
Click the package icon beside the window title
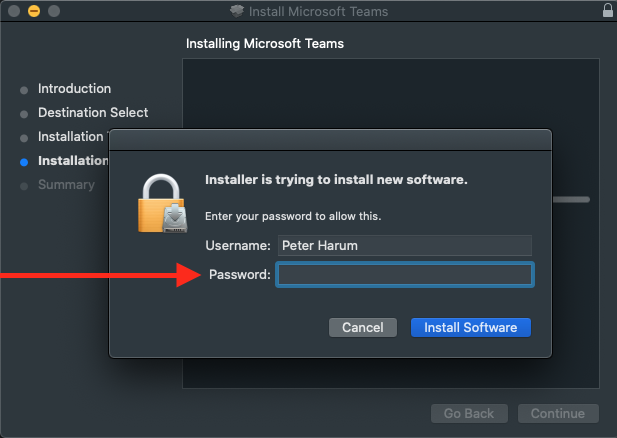coord(235,12)
